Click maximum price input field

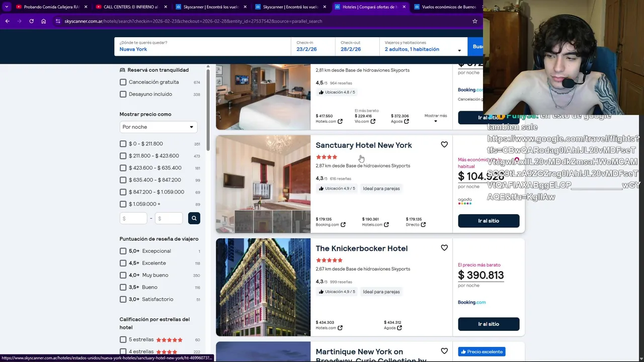click(169, 218)
